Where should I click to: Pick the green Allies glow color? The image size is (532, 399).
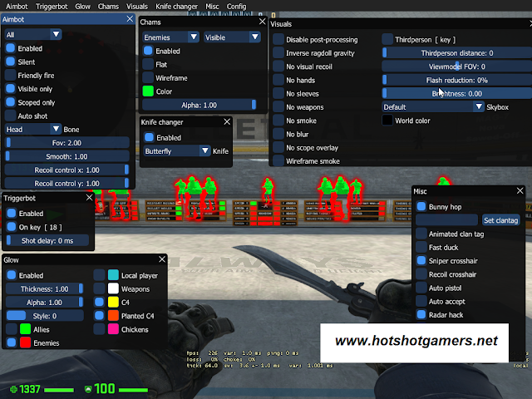pos(26,329)
